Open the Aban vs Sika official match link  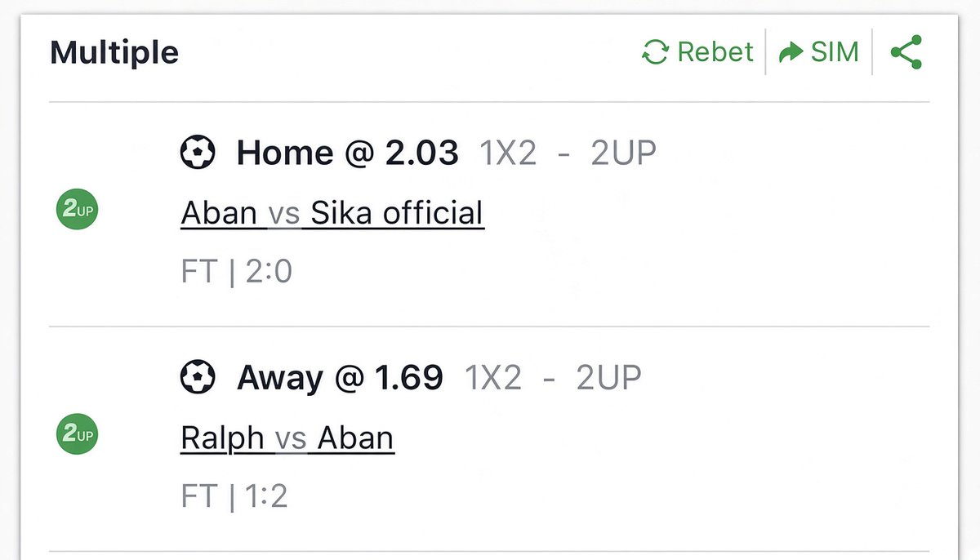pyautogui.click(x=332, y=213)
